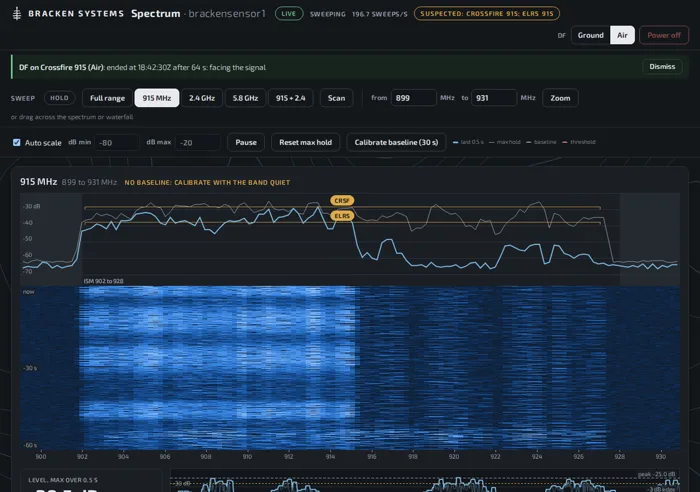The width and height of the screenshot is (700, 492).
Task: Click the ISM 902 to 928 band label
Action: (103, 281)
